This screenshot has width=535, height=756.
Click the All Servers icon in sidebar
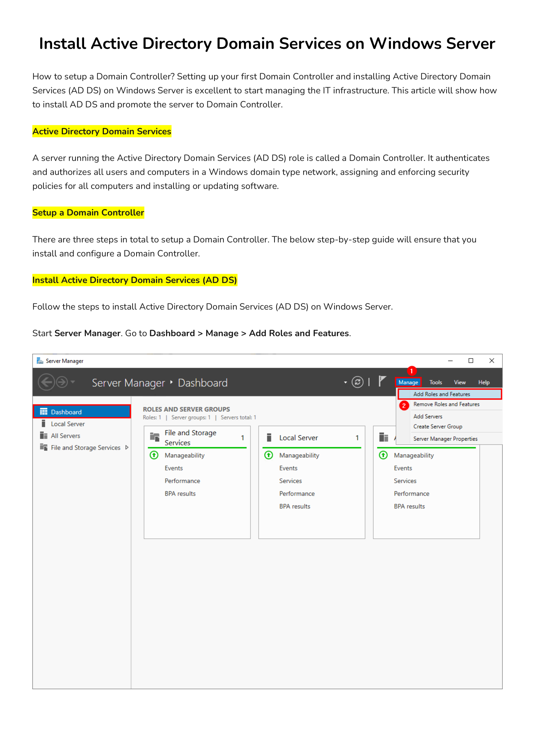43,436
